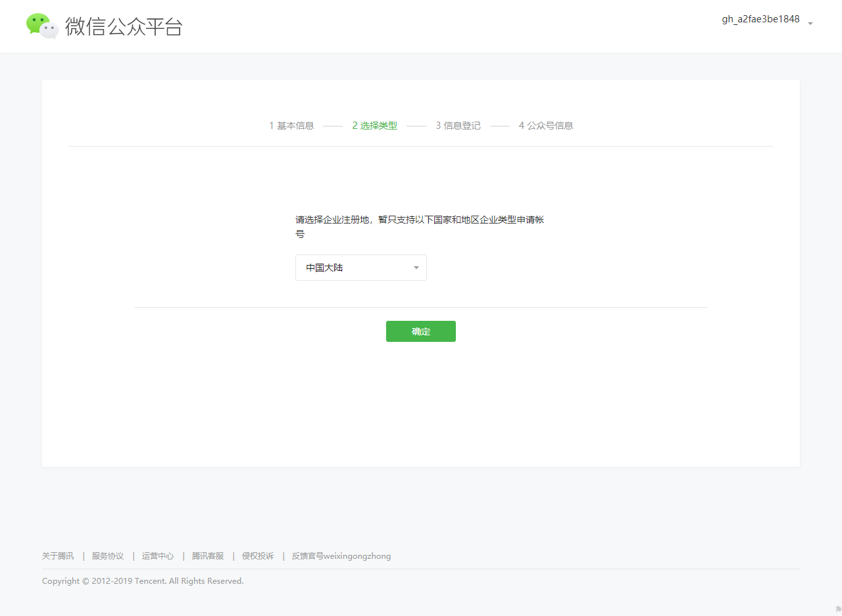Open the 反馈官号weixingongzhong link
The image size is (842, 616).
click(x=341, y=556)
